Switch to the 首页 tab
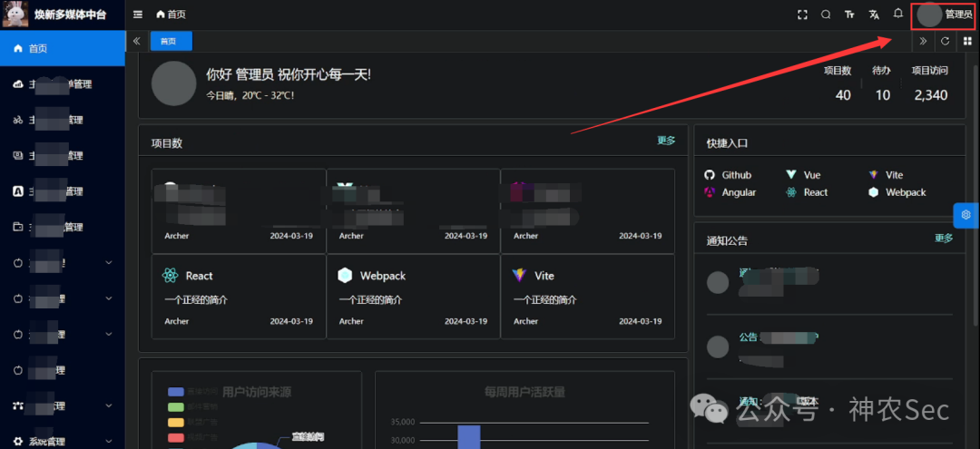 [x=171, y=41]
